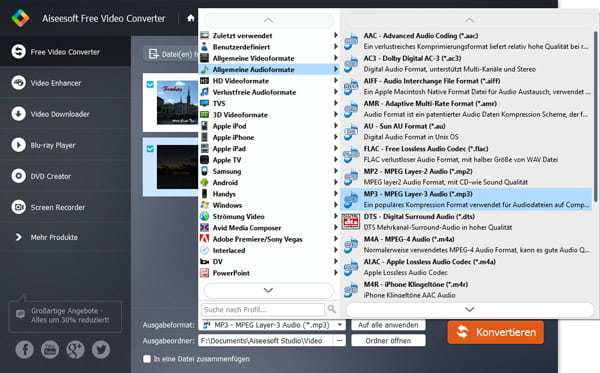Choose FLAC - Free Lossless Audio Codec

coord(466,154)
